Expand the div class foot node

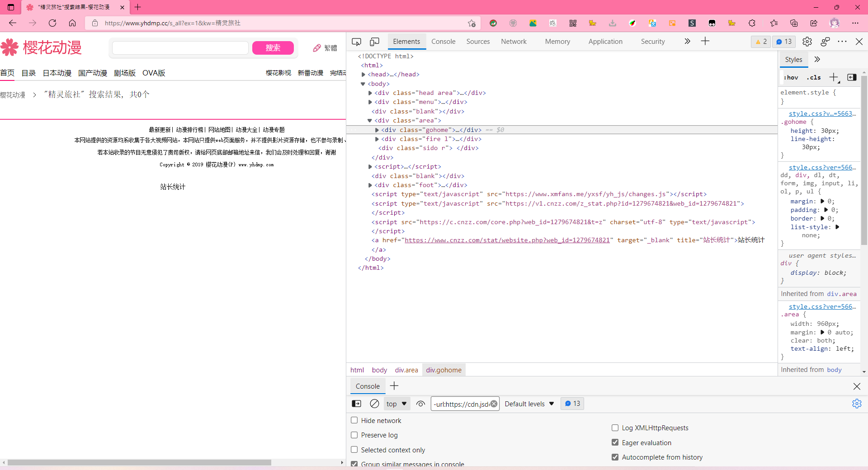pos(370,185)
